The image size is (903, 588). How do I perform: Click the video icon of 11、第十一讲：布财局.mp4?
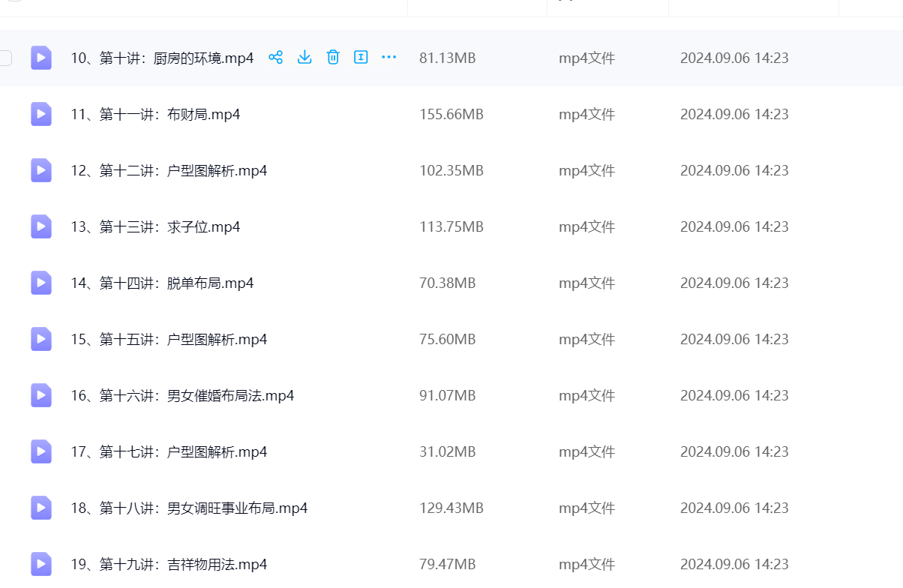[x=41, y=114]
